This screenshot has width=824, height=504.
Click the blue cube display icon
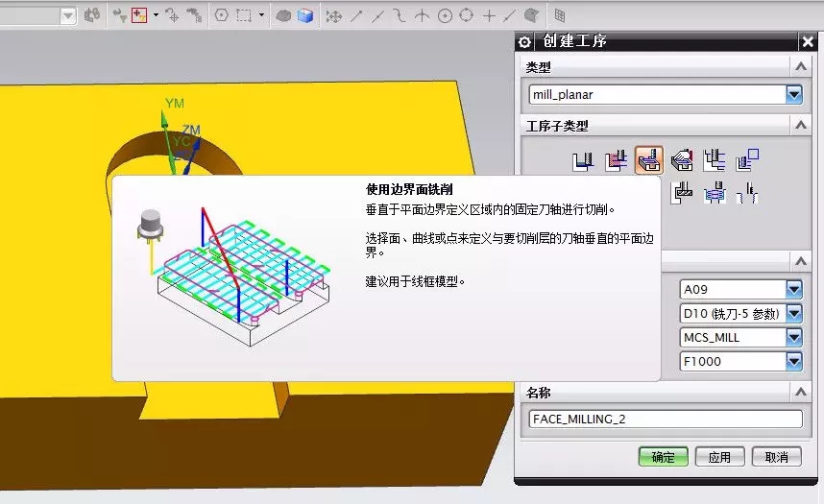305,15
